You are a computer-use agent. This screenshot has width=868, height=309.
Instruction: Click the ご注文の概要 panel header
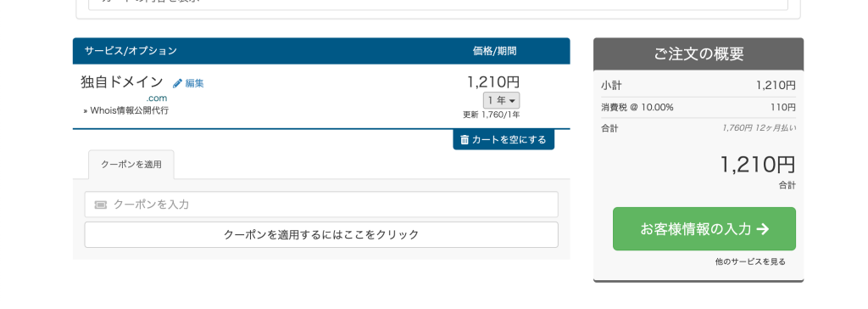click(698, 53)
